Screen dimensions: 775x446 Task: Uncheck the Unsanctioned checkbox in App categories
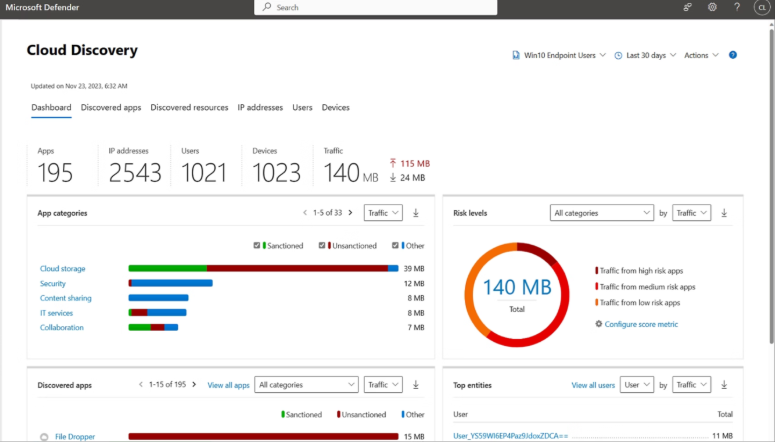[x=322, y=245]
